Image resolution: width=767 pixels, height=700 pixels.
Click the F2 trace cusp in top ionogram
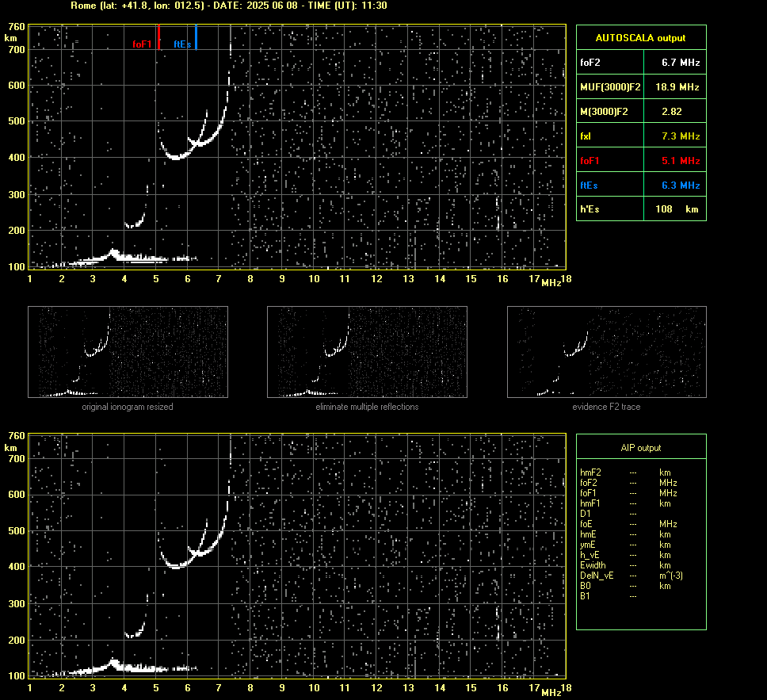(x=196, y=143)
